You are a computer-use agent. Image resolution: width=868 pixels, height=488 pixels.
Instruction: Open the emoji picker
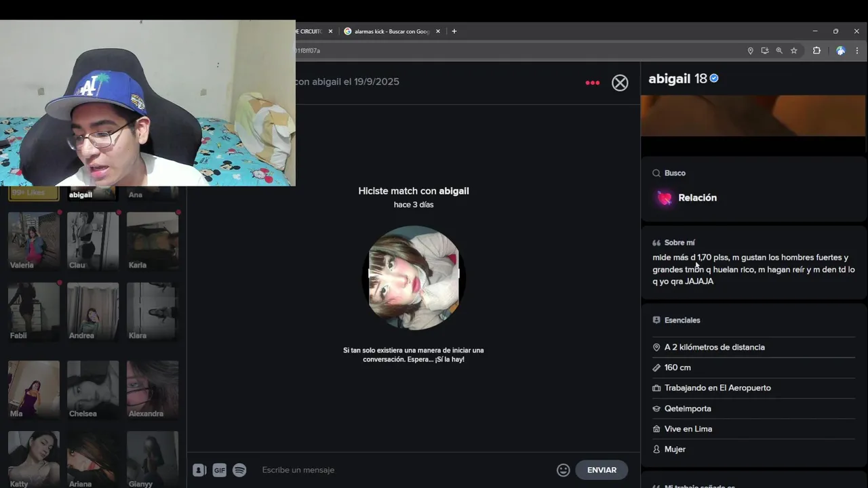(x=563, y=470)
